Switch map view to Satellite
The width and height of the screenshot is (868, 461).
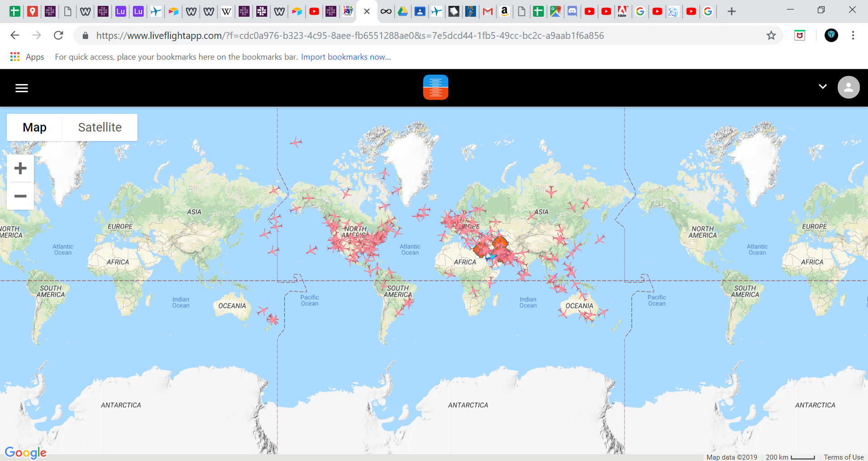(x=100, y=127)
